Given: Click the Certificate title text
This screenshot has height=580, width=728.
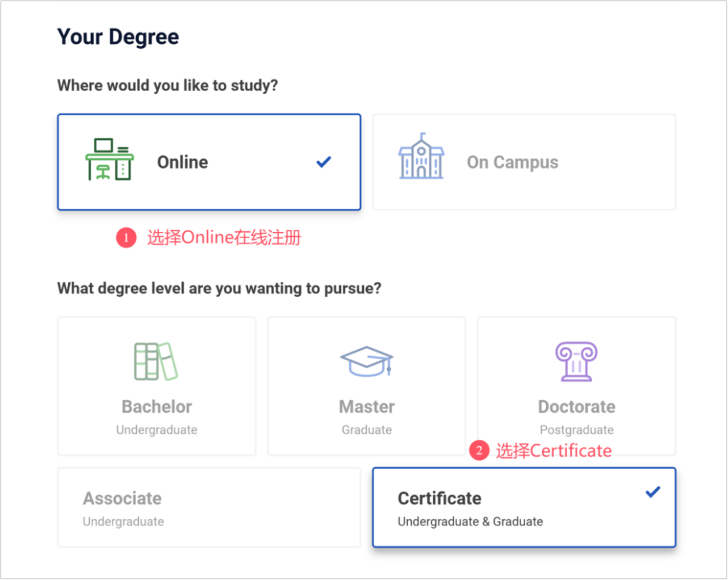Looking at the screenshot, I should point(439,498).
